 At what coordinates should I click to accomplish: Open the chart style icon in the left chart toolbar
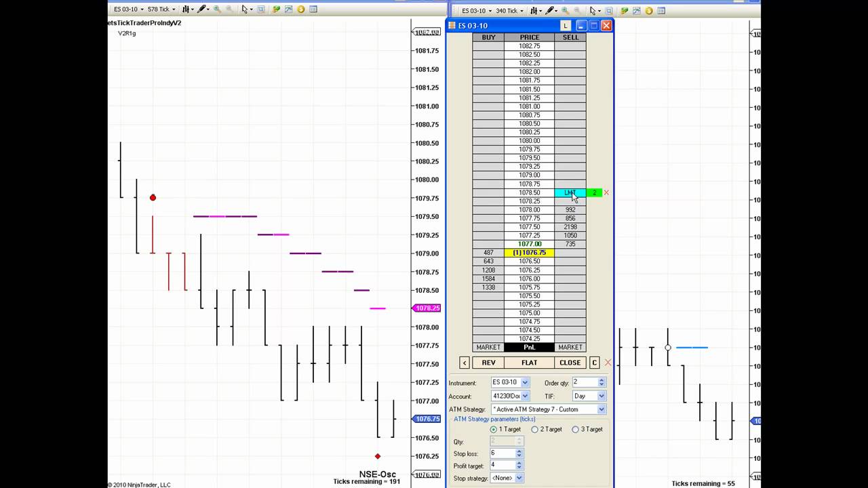(187, 9)
